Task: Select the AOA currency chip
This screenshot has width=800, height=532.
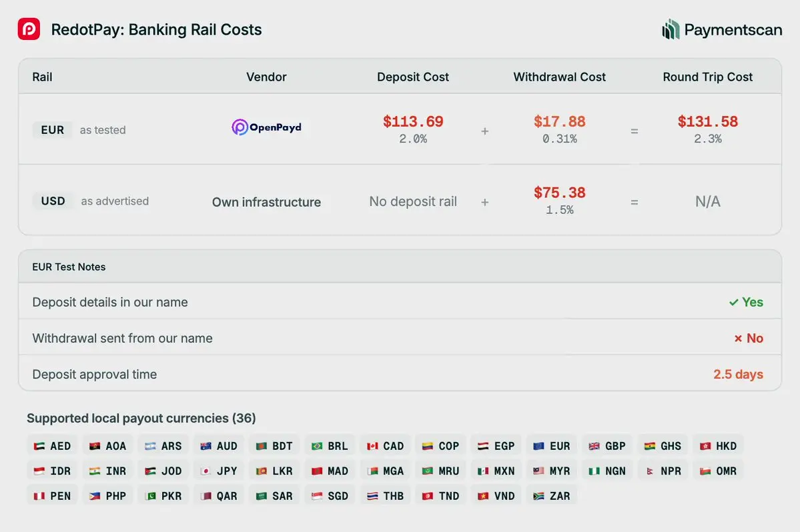Action: [107, 446]
